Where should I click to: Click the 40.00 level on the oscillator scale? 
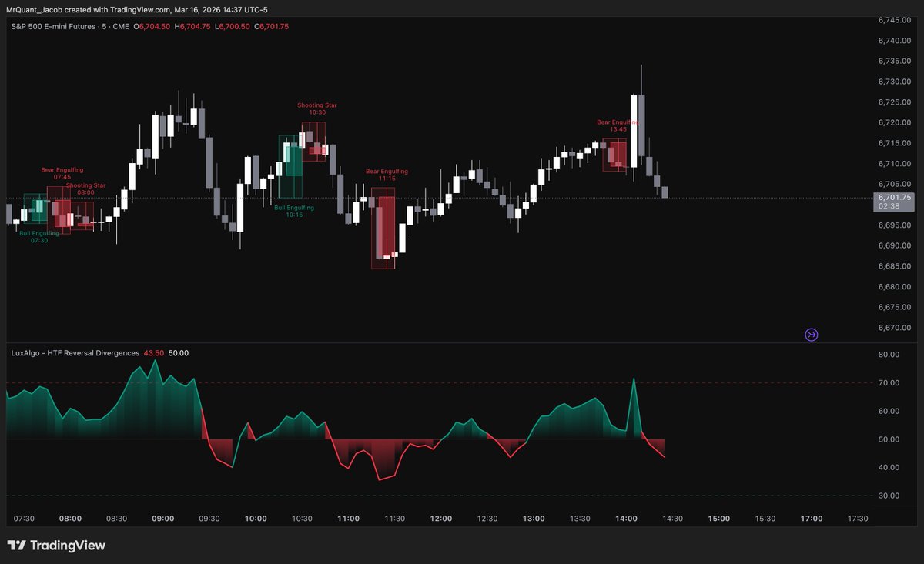tap(889, 467)
